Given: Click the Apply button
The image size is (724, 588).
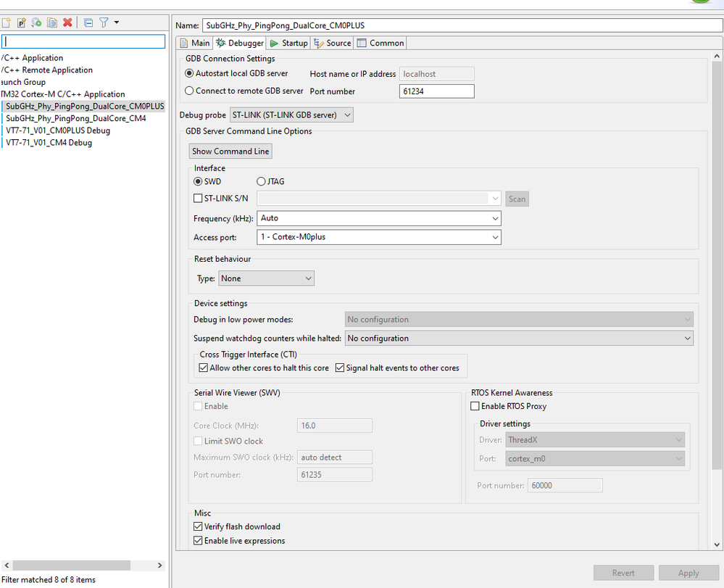Looking at the screenshot, I should (688, 573).
